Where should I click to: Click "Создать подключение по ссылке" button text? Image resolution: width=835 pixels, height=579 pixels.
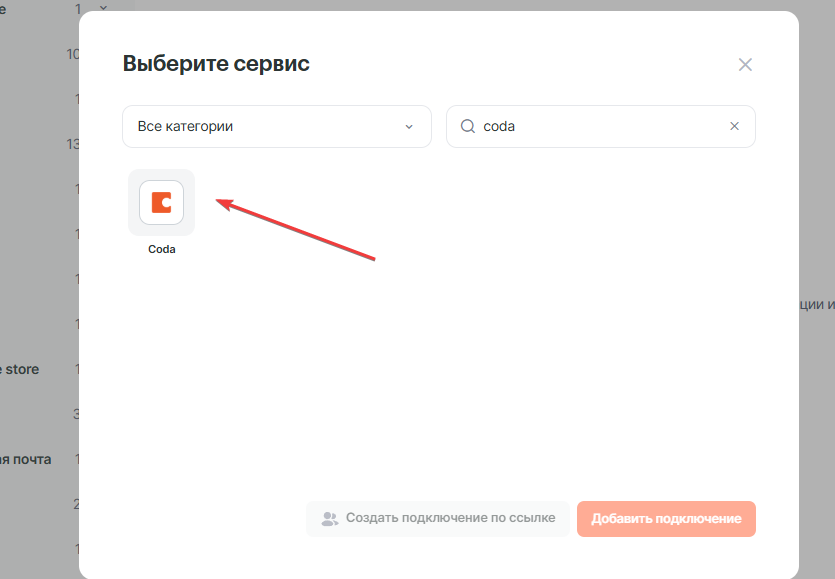tap(450, 519)
